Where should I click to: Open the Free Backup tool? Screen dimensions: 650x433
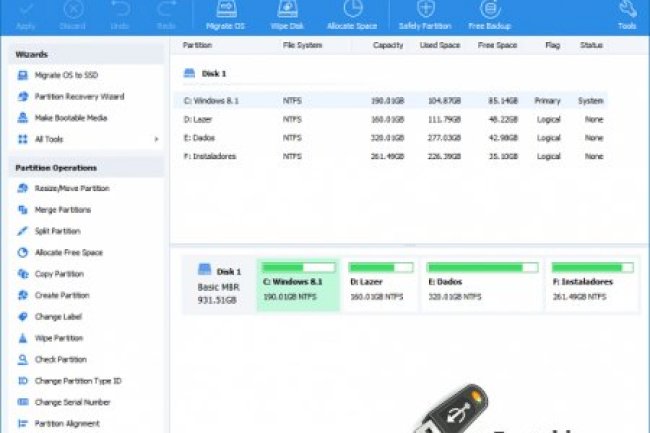pos(489,12)
